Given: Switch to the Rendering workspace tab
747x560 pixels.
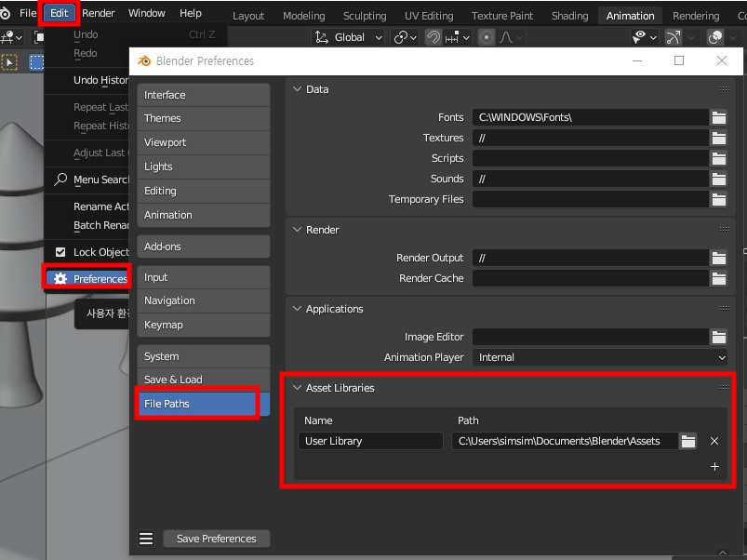Looking at the screenshot, I should (x=696, y=16).
